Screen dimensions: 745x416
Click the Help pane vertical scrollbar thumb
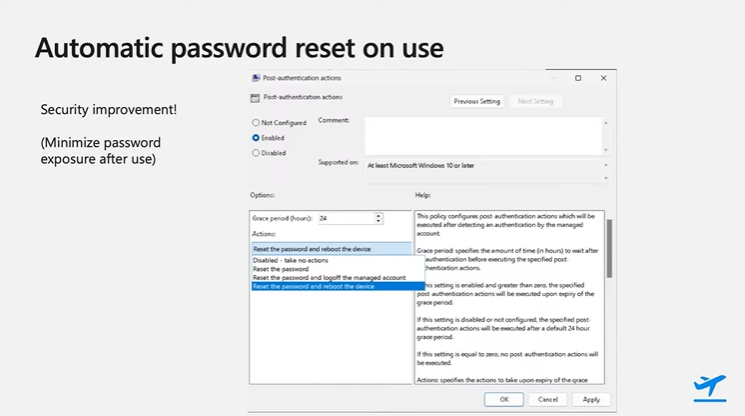click(x=609, y=248)
